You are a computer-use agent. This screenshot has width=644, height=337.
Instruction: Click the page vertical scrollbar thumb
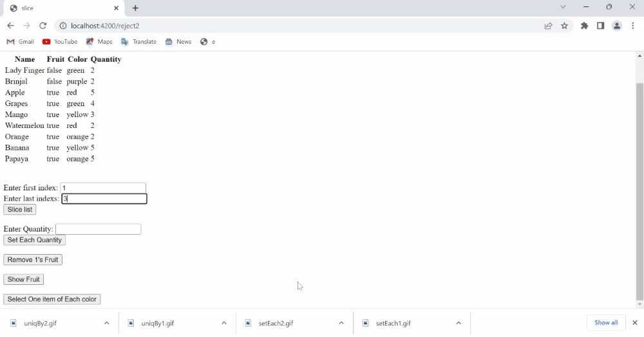pos(639,192)
